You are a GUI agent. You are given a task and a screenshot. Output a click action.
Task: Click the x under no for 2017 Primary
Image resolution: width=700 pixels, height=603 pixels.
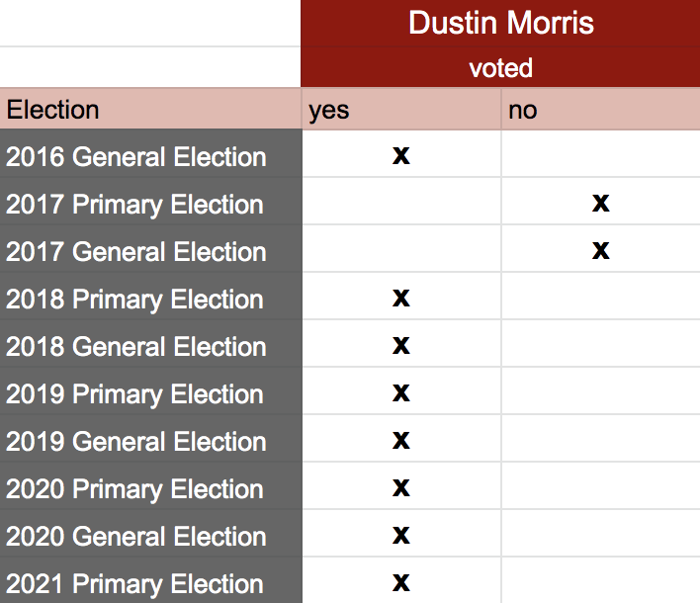click(601, 203)
